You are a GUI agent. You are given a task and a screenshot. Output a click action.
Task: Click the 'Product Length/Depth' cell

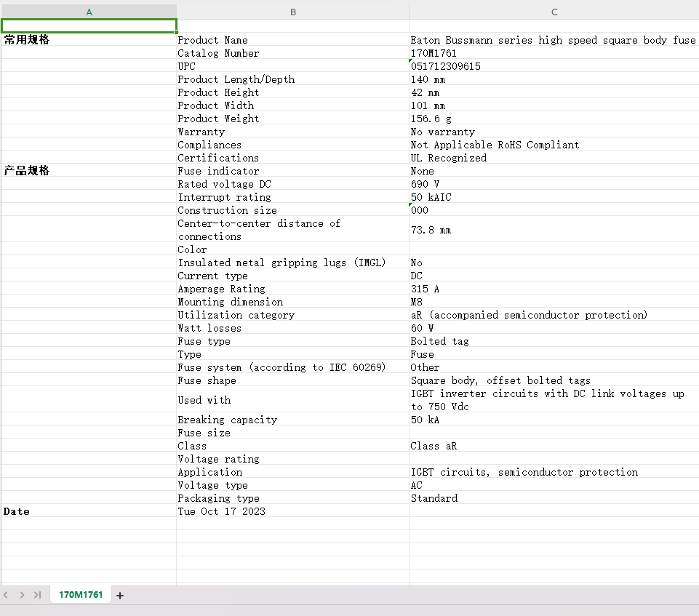(x=293, y=79)
